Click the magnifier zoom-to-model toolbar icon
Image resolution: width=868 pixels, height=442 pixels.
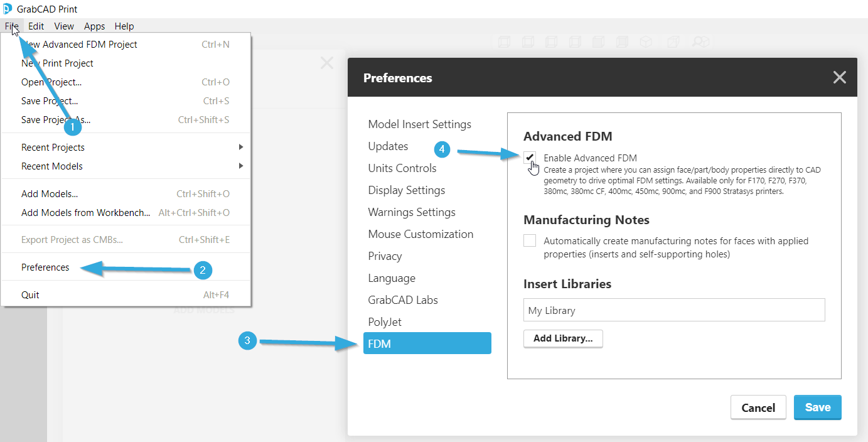click(700, 42)
